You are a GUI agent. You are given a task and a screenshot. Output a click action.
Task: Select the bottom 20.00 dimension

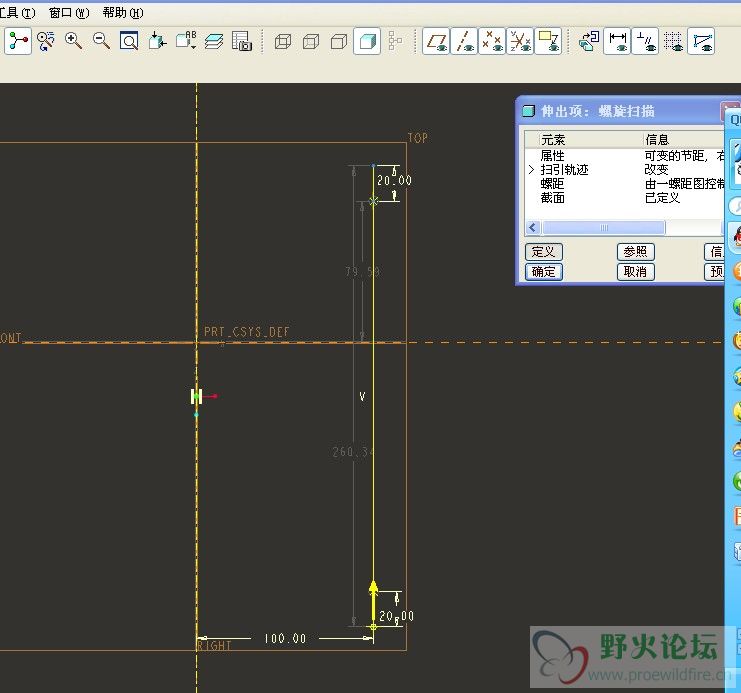396,616
